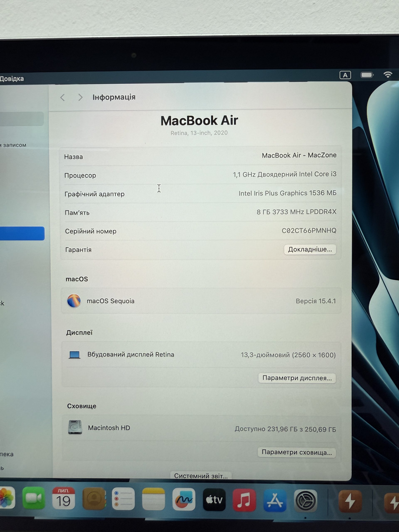Screen dimensions: 399x532
Task: Open Параметри дисплея... button
Action: [297, 378]
